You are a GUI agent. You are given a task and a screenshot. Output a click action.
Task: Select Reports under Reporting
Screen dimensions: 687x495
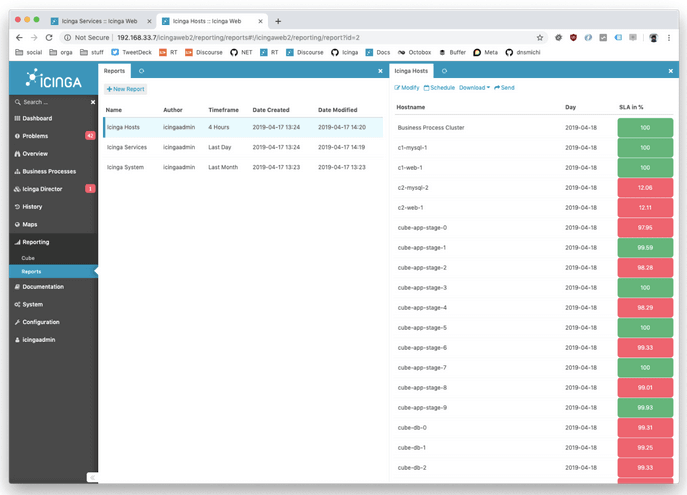point(53,272)
